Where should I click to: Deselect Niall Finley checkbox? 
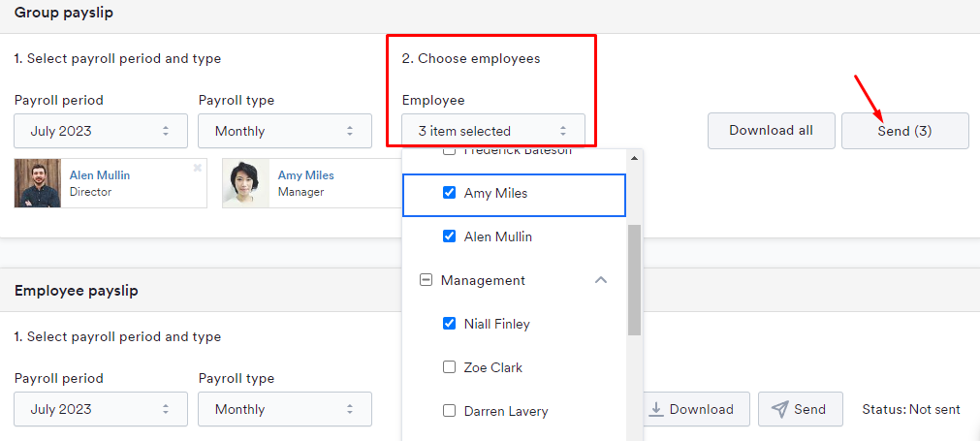coord(449,324)
